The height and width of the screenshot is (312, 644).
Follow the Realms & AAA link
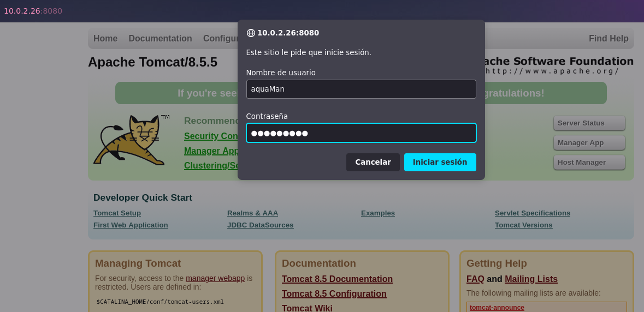252,213
